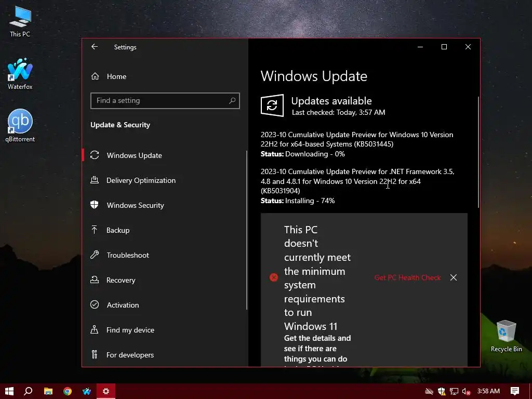Select the qBittorrent desktop shortcut
This screenshot has height=399, width=532.
point(20,126)
